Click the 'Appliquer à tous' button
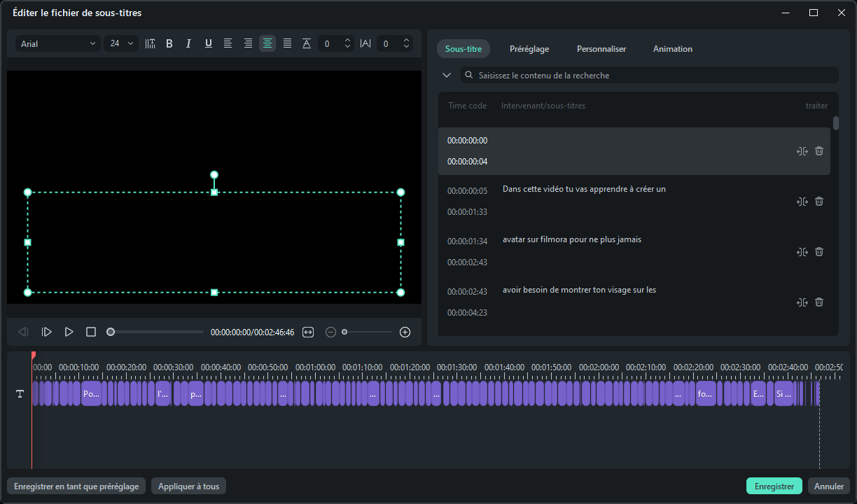The height and width of the screenshot is (504, 857). [x=189, y=486]
